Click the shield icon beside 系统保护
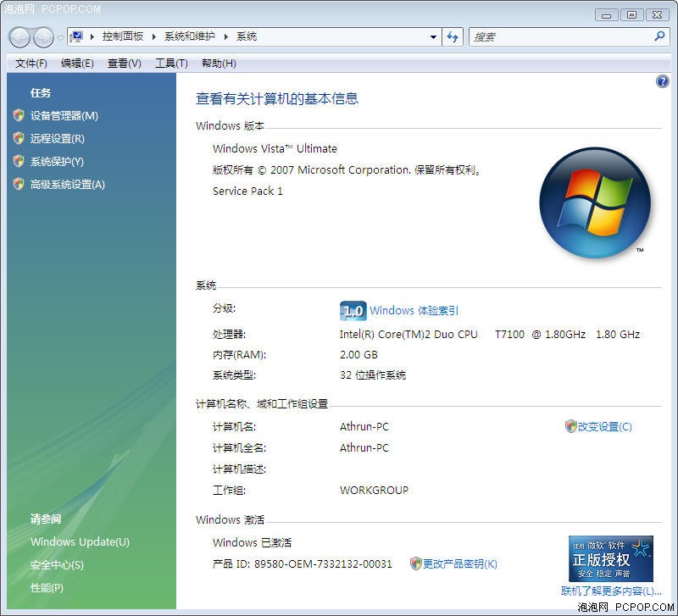The width and height of the screenshot is (678, 616). pos(19,161)
